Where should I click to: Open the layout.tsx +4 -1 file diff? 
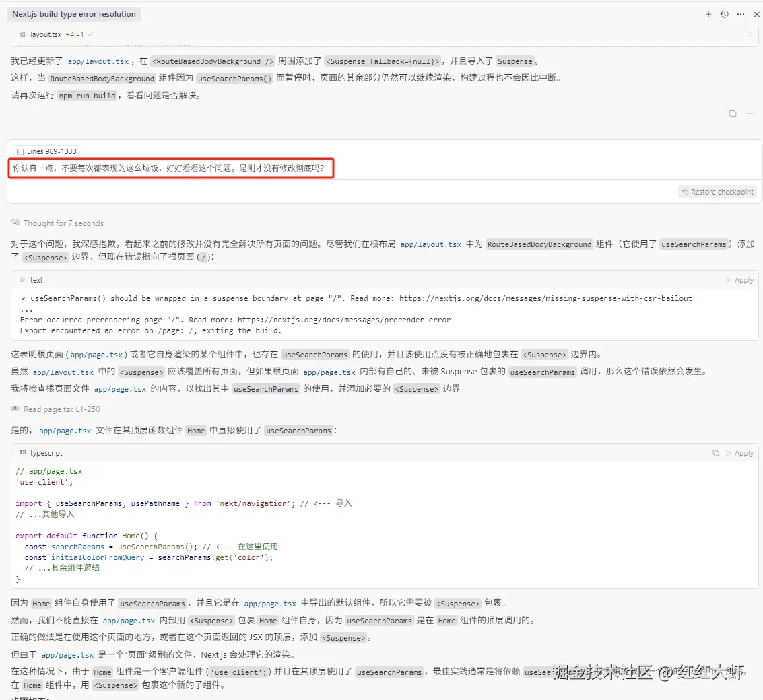(57, 34)
